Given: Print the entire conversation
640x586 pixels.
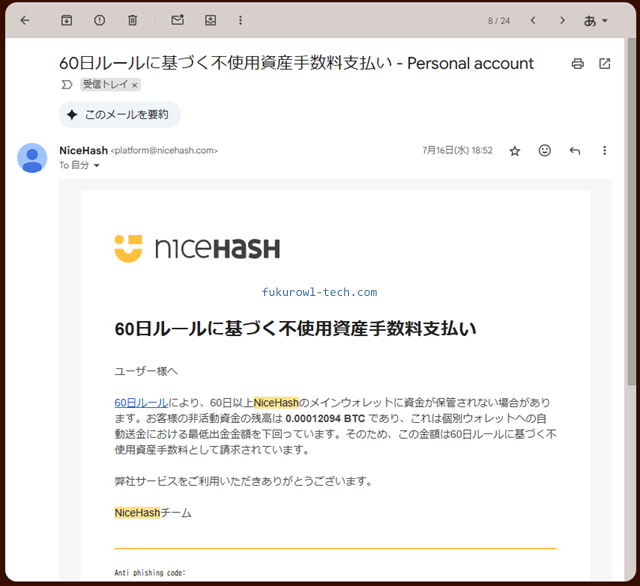Looking at the screenshot, I should click(x=578, y=64).
